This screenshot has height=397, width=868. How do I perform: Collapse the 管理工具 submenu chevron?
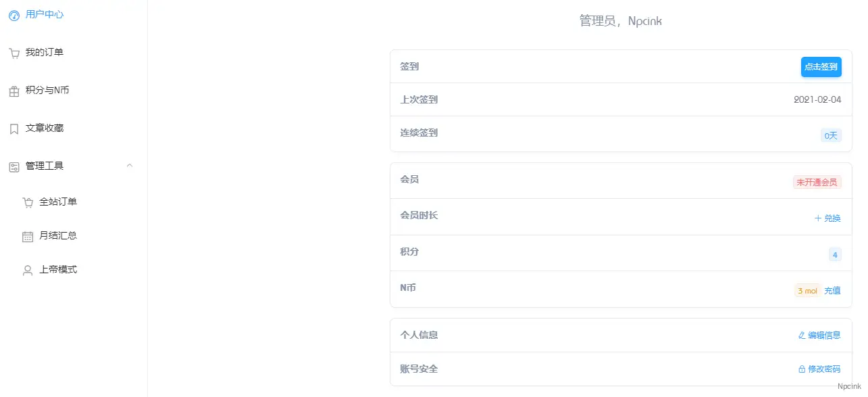pos(130,166)
